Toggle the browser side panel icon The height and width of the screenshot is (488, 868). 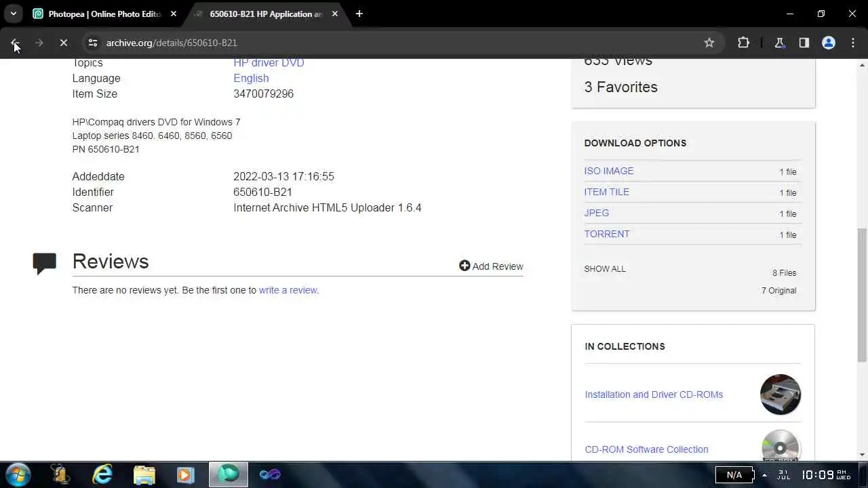(x=804, y=43)
